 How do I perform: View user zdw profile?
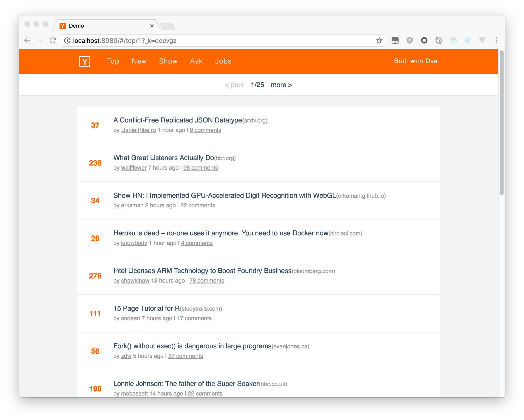coord(126,356)
